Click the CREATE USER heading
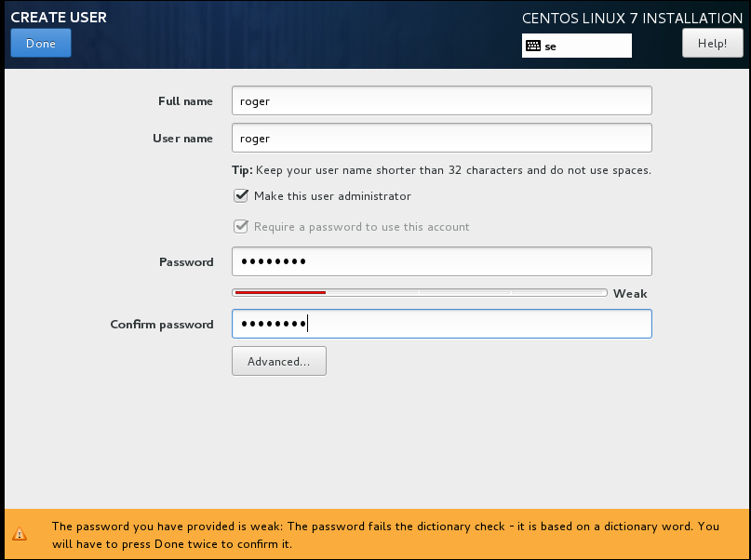 (x=59, y=18)
